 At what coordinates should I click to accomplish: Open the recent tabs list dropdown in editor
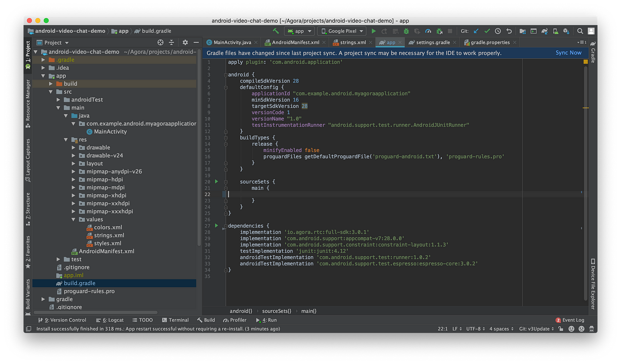click(582, 43)
